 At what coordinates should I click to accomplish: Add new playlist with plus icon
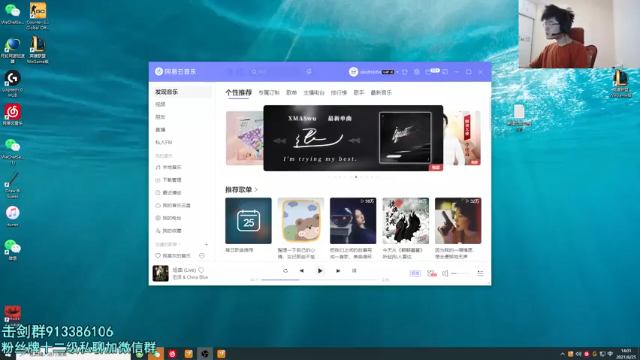tap(206, 244)
